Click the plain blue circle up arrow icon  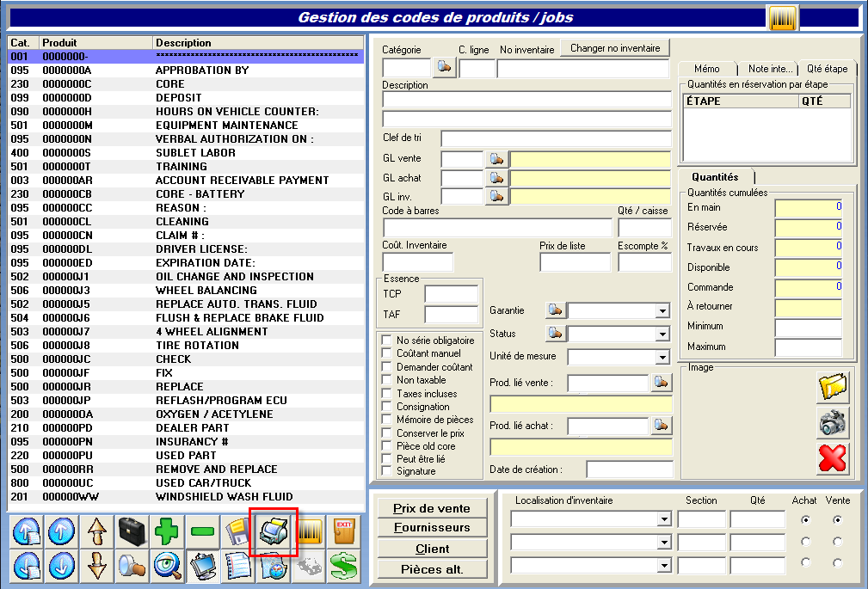point(61,532)
